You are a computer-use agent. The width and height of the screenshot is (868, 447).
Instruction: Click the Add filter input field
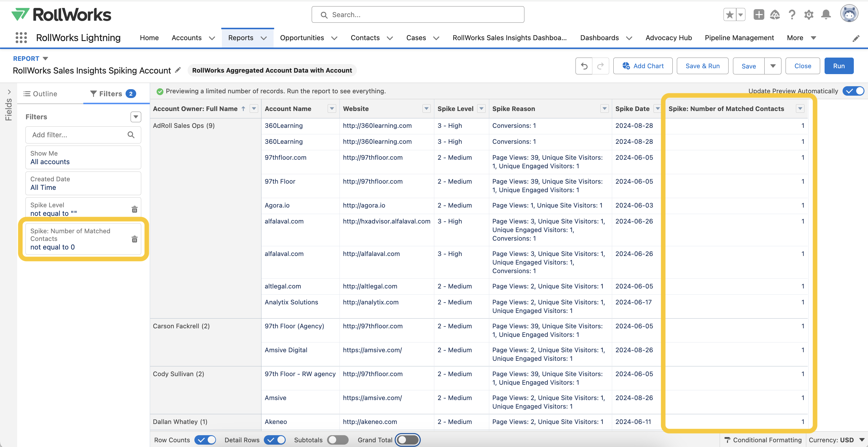click(83, 135)
